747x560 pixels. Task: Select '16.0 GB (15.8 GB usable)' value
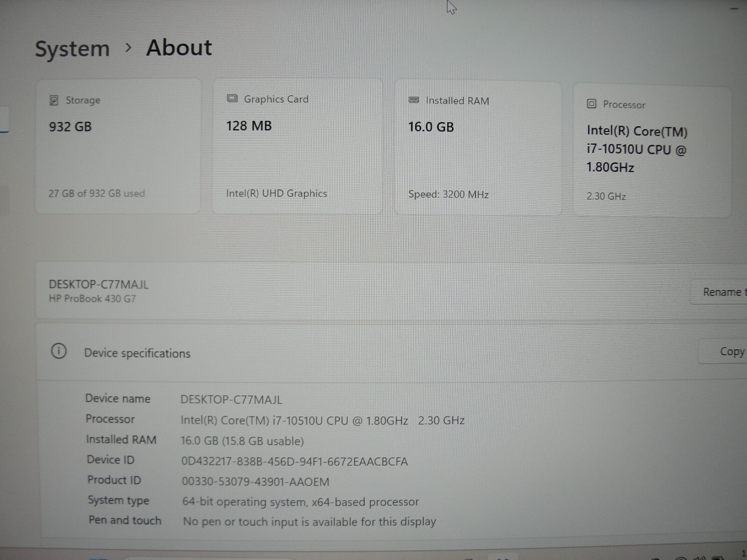[242, 441]
